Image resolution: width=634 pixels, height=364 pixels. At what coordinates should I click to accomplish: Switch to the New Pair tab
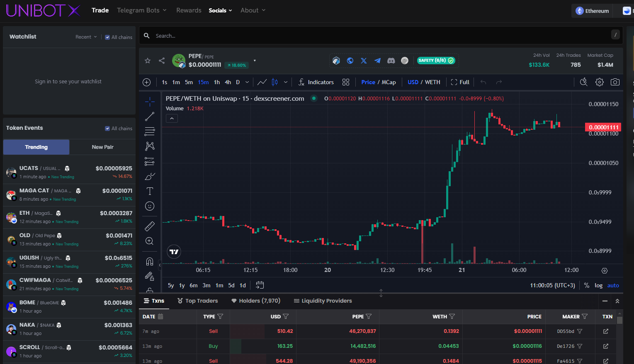point(102,147)
